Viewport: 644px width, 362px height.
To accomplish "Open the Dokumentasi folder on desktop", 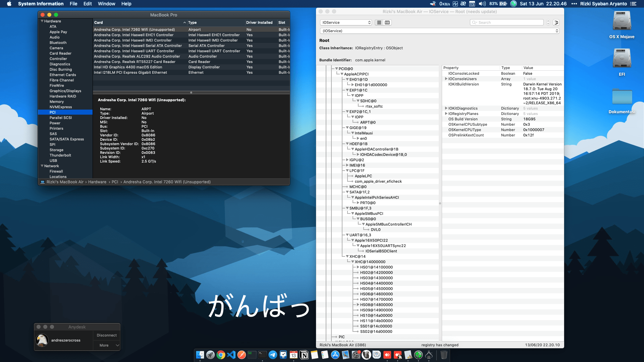I will [622, 97].
